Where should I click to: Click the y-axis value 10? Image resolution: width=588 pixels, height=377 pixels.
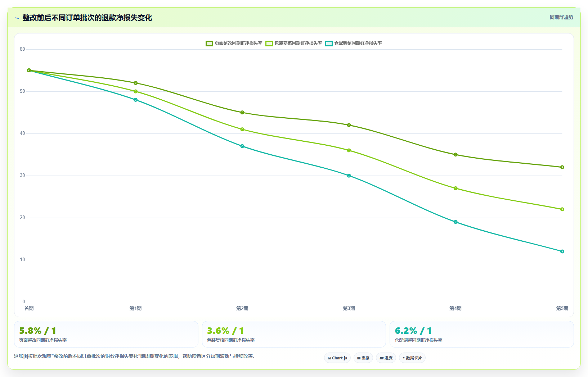tap(22, 260)
